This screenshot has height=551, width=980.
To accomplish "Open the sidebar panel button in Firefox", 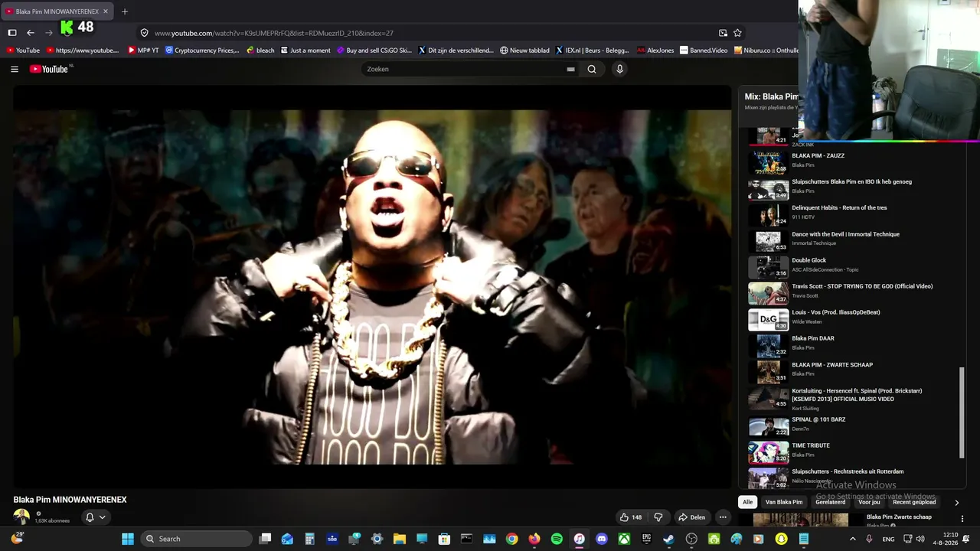I will pyautogui.click(x=12, y=33).
